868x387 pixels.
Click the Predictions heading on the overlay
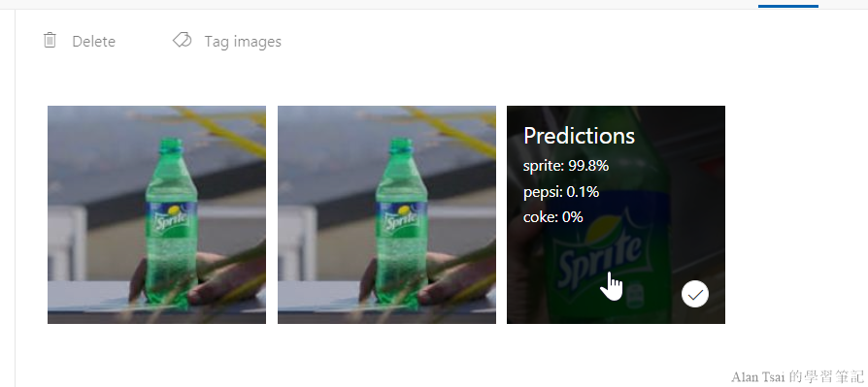(579, 136)
